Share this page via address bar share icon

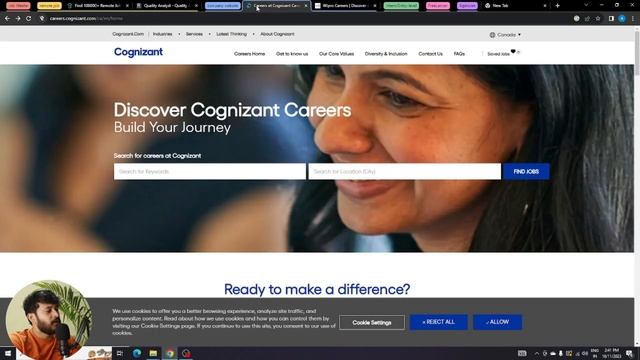(x=587, y=18)
